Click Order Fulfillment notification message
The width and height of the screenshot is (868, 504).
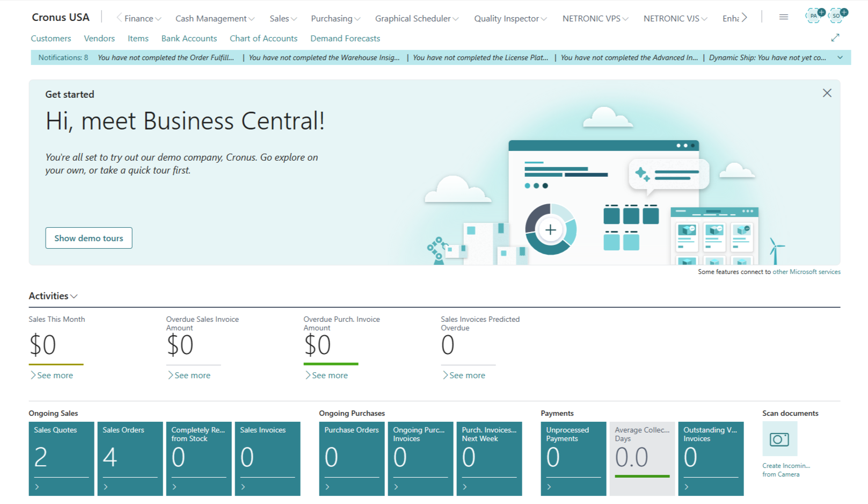click(166, 57)
